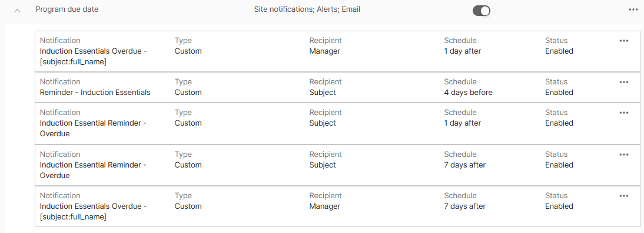
Task: Toggle the Program due date notifications switch
Action: point(482,11)
